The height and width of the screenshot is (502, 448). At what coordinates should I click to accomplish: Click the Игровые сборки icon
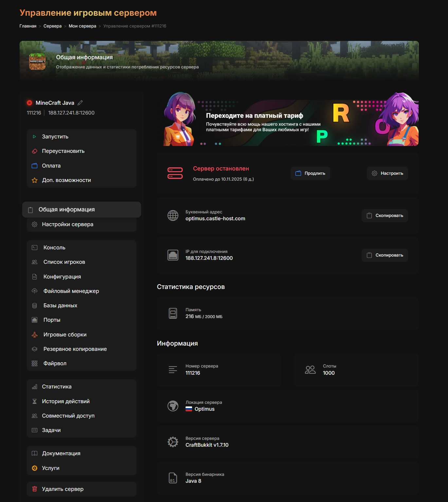click(34, 334)
